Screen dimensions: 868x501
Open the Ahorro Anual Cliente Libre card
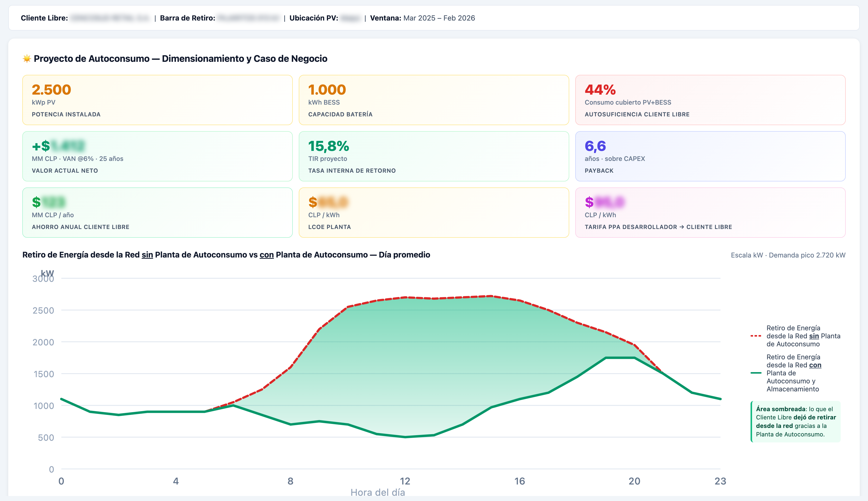pyautogui.click(x=157, y=212)
